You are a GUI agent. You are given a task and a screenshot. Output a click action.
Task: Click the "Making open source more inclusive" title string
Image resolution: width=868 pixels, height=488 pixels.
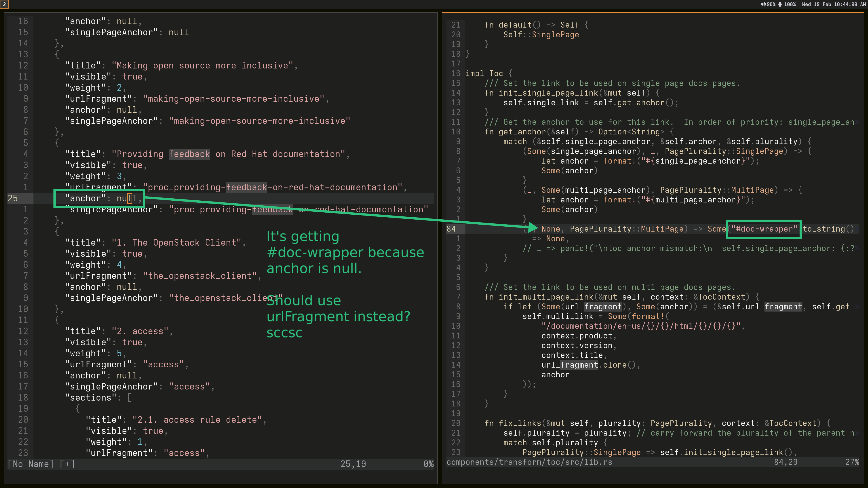pyautogui.click(x=202, y=66)
